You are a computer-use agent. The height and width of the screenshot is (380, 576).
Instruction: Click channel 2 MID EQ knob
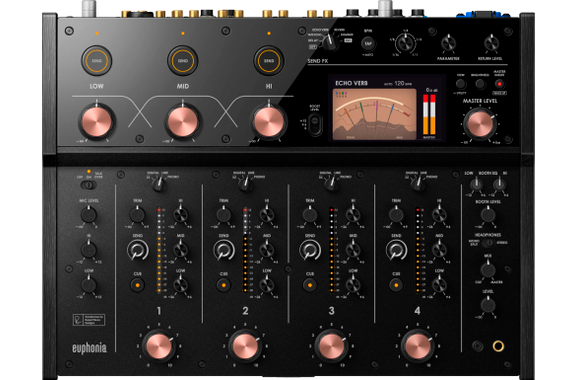(x=267, y=250)
